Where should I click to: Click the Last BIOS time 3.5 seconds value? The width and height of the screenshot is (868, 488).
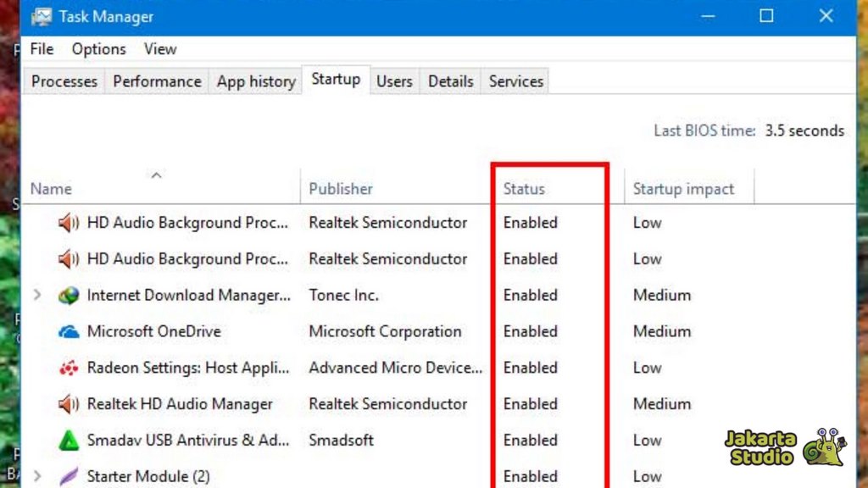(x=804, y=131)
